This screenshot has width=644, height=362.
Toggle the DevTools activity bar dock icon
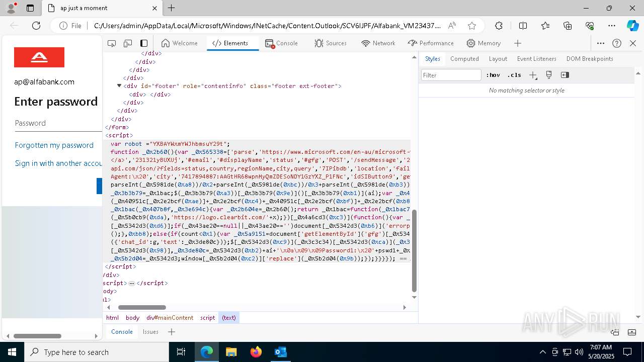point(144,43)
